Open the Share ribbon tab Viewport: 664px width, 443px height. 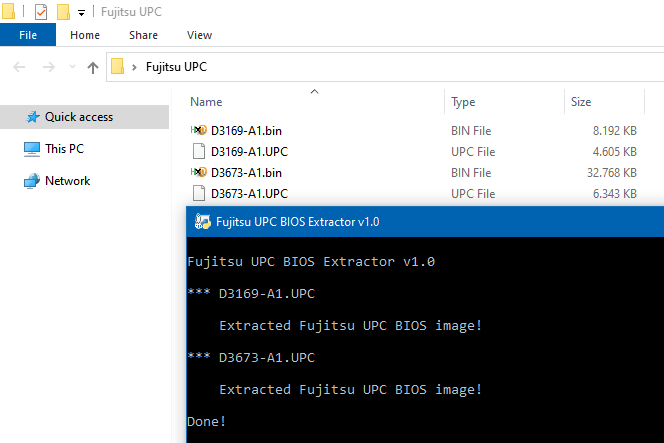tap(143, 35)
